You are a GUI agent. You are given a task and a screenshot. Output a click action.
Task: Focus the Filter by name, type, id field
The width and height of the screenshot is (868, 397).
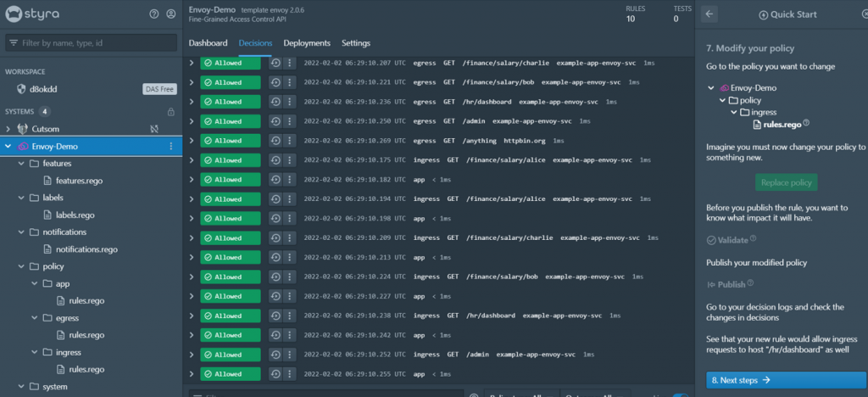(x=92, y=42)
